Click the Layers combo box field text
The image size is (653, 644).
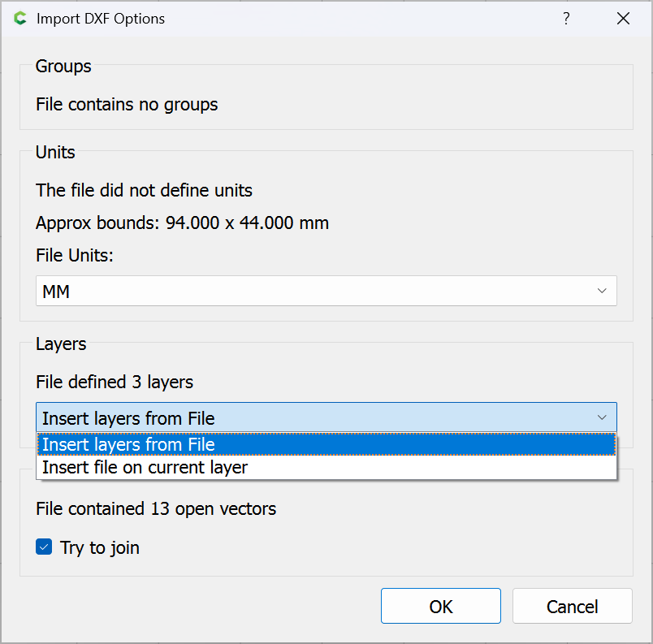coord(128,419)
